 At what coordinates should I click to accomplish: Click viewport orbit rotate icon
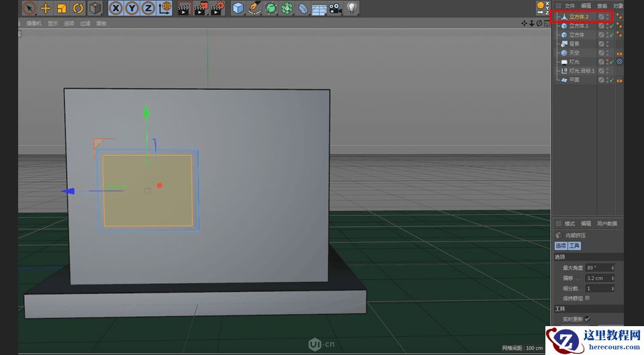point(539,23)
